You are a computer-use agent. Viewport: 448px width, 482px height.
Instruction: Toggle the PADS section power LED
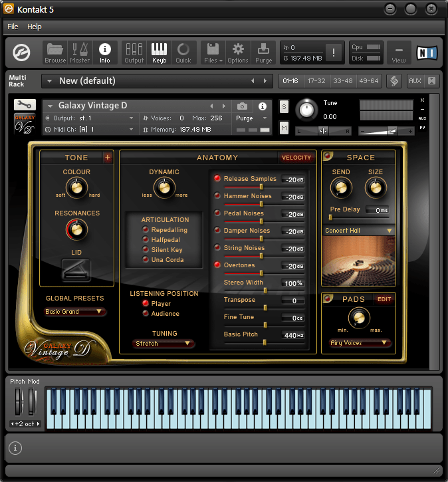click(328, 298)
